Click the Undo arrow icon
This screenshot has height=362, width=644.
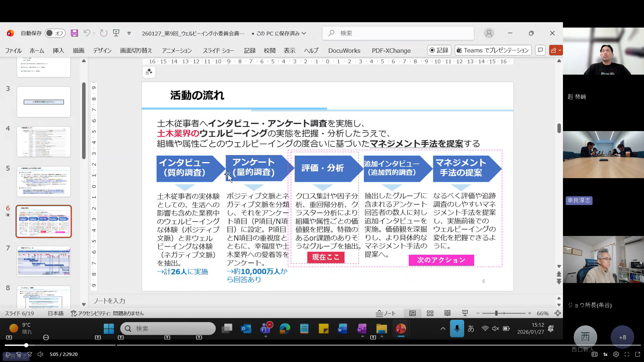click(x=87, y=33)
